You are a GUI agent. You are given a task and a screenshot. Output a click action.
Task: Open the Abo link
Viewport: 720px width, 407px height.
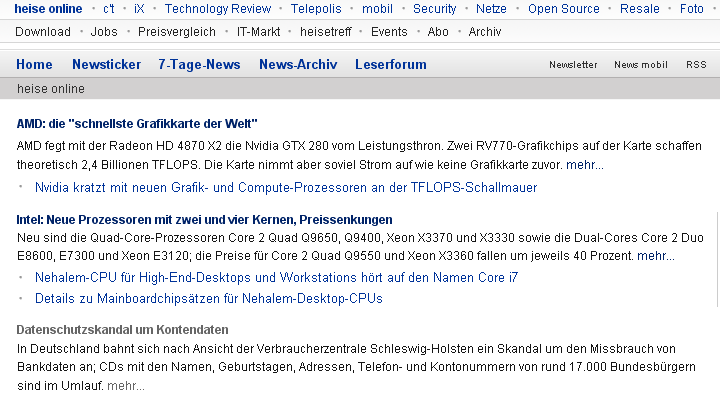coord(438,32)
